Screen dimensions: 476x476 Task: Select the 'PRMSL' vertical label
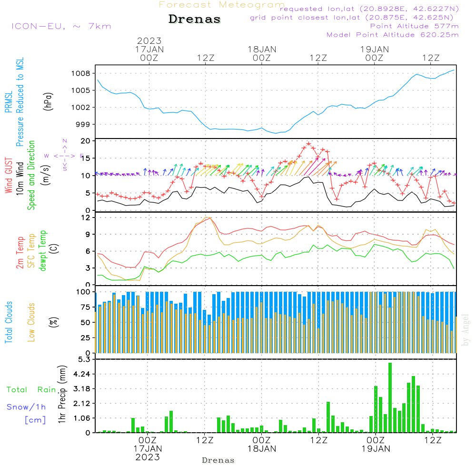pos(9,102)
